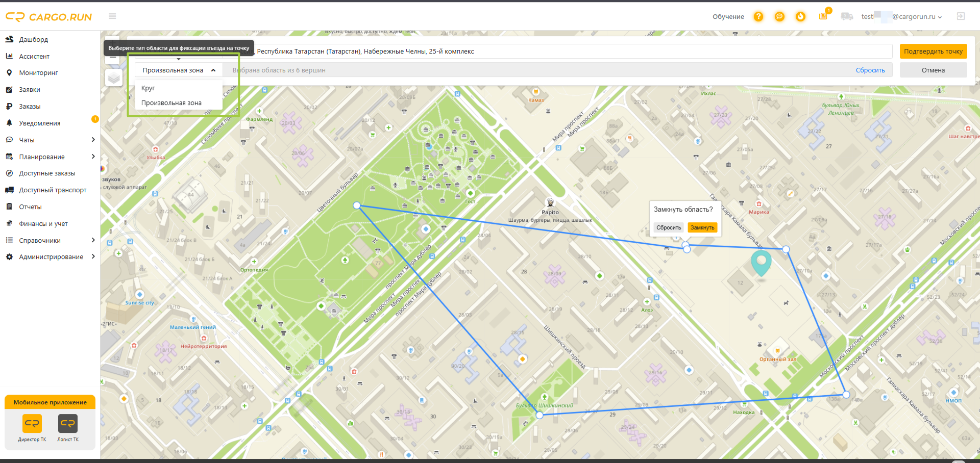Screen dimensions: 980x463
Task: Expand the Администрирование submenu arrow
Action: (x=93, y=256)
